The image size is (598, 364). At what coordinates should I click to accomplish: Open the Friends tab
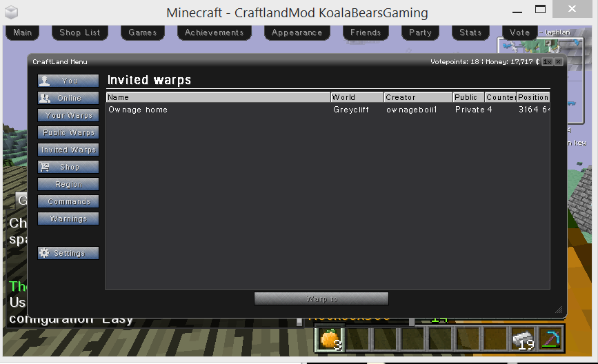(x=366, y=33)
